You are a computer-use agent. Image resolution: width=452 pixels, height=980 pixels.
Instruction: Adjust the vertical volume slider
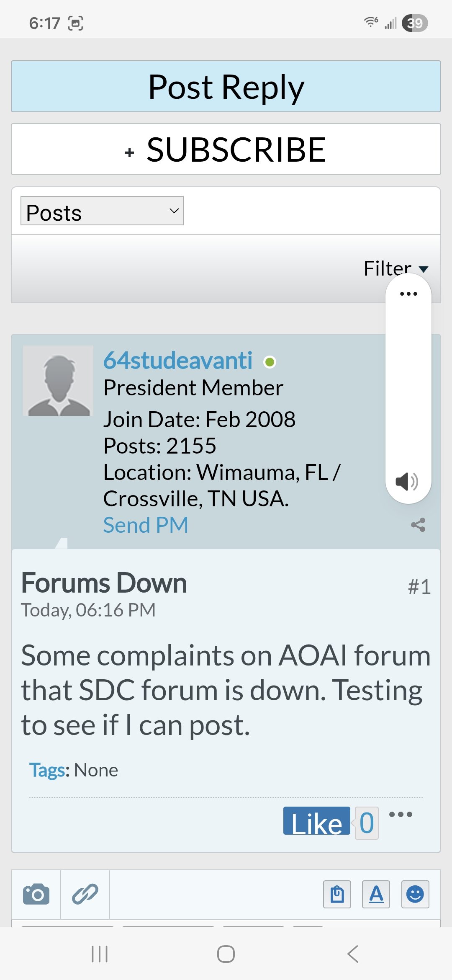tap(408, 385)
